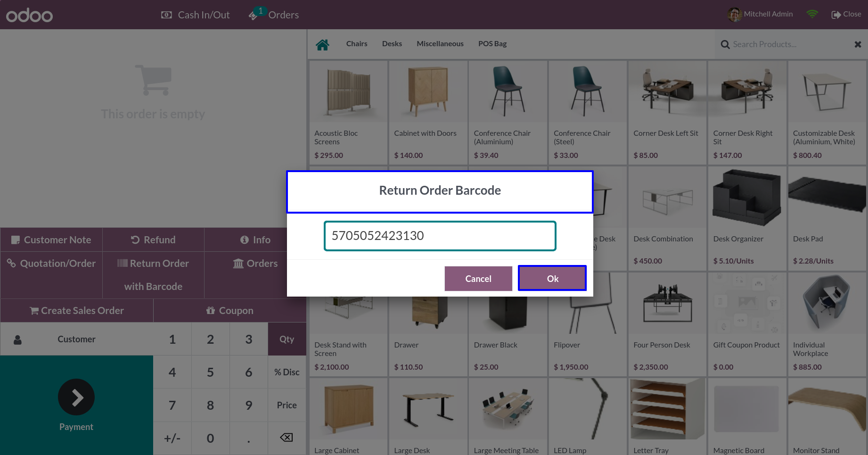868x455 pixels.
Task: Tap numpad key 4
Action: tap(172, 372)
